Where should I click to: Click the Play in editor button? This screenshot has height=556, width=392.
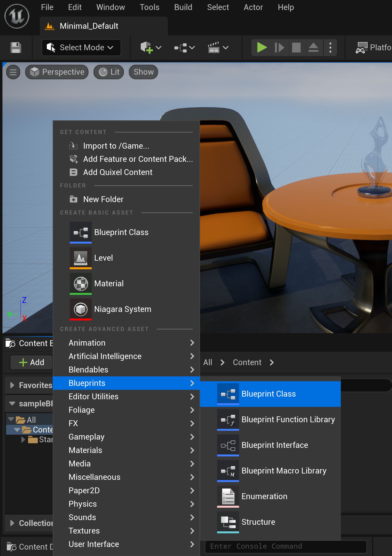(262, 48)
